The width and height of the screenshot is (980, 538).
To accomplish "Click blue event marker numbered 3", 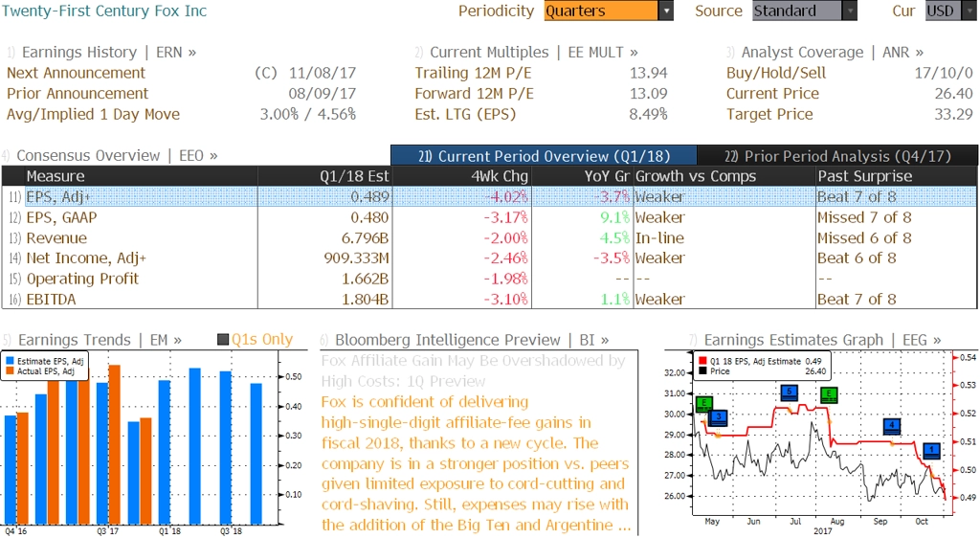I will pos(719,417).
